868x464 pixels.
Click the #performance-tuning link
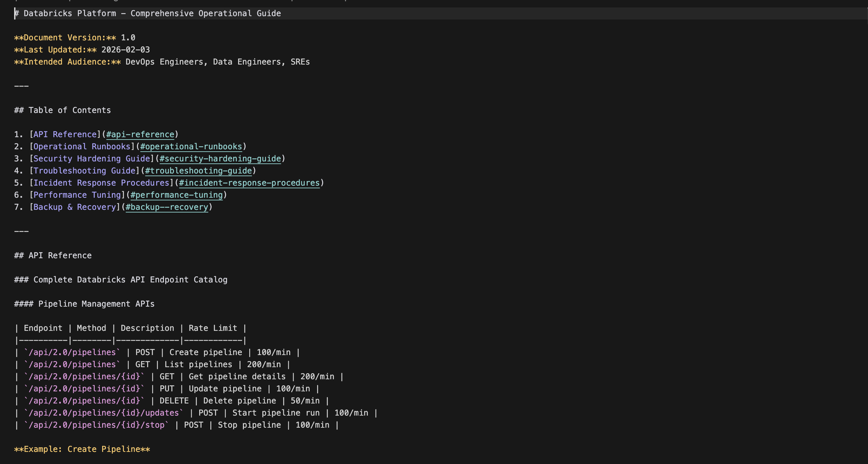(x=176, y=195)
